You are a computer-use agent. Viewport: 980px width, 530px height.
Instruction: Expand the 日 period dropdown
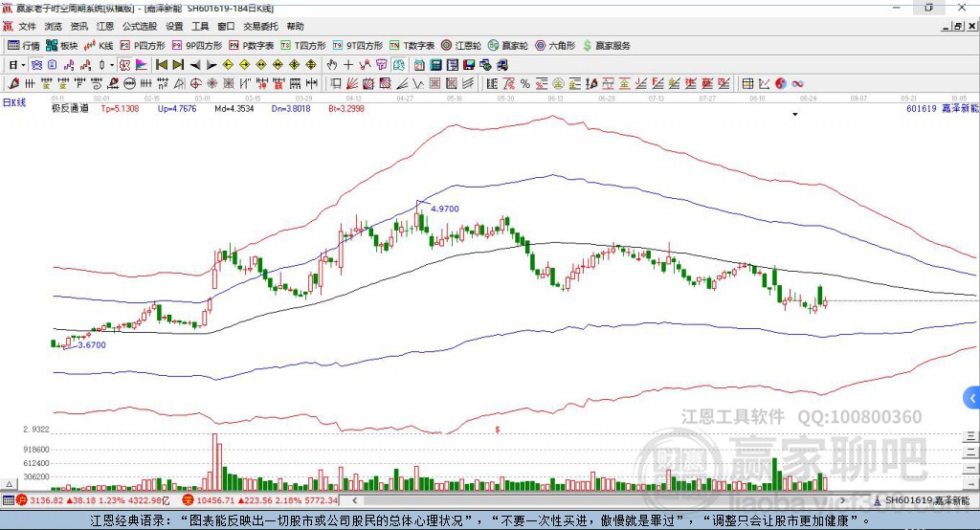(x=23, y=65)
